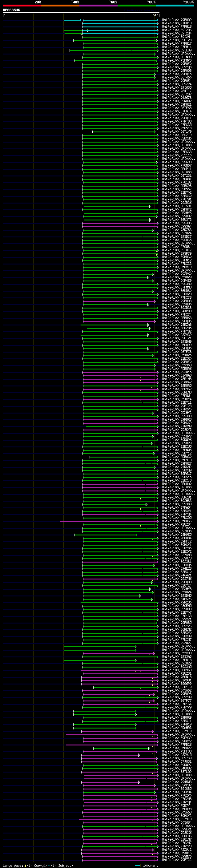Click the white query sequence ruler bar
The height and width of the screenshot is (868, 197).
click(81, 12)
